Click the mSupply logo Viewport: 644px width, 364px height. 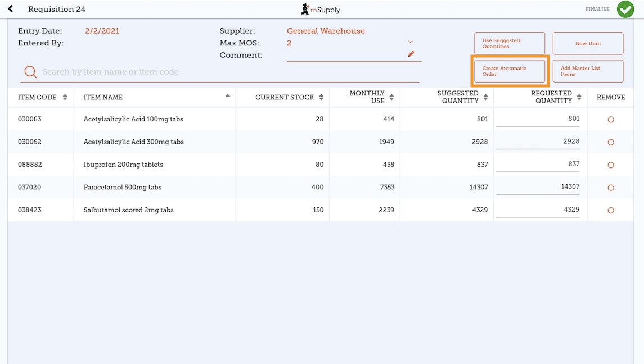(321, 9)
